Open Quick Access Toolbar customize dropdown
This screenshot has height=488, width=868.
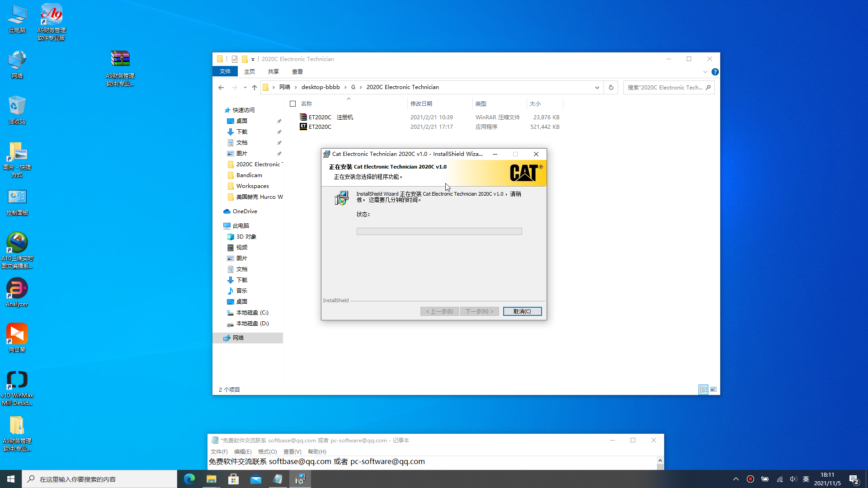coord(253,59)
